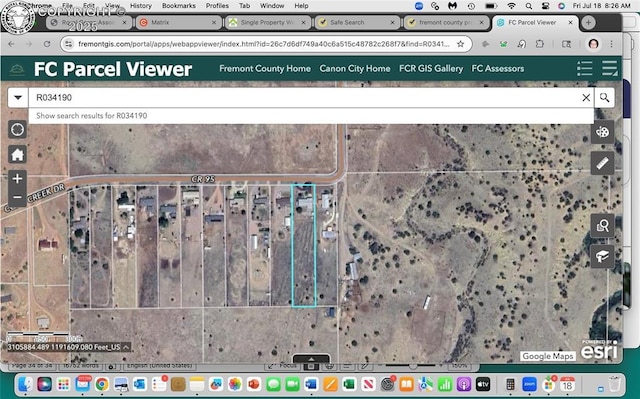This screenshot has width=640, height=399.
Task: Open Finder from the Dock
Action: [25, 384]
